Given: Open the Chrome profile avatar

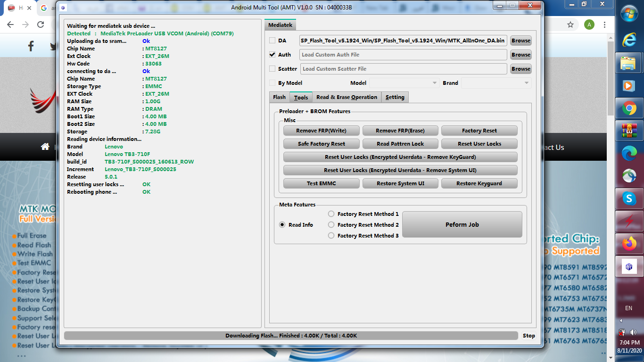Looking at the screenshot, I should (589, 25).
